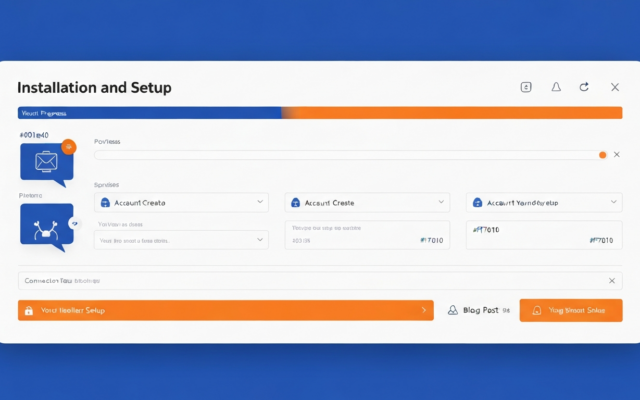This screenshot has width=640, height=400.
Task: Click the orange segment of progress bar
Action: click(x=450, y=113)
